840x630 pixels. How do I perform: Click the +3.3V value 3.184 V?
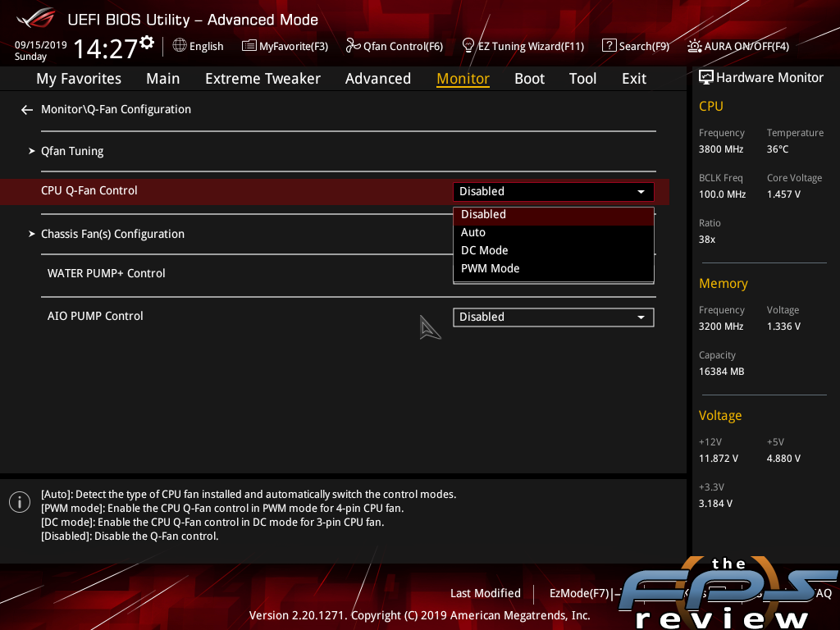[x=715, y=504]
